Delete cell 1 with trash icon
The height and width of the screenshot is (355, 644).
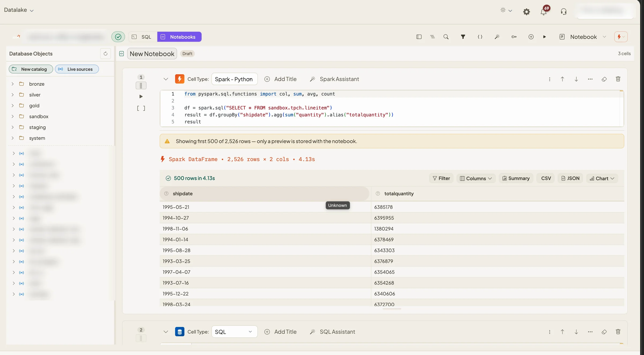click(x=618, y=79)
